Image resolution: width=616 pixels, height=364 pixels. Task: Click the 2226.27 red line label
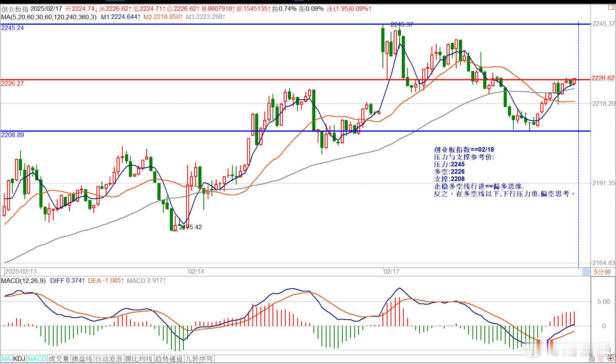pyautogui.click(x=12, y=83)
